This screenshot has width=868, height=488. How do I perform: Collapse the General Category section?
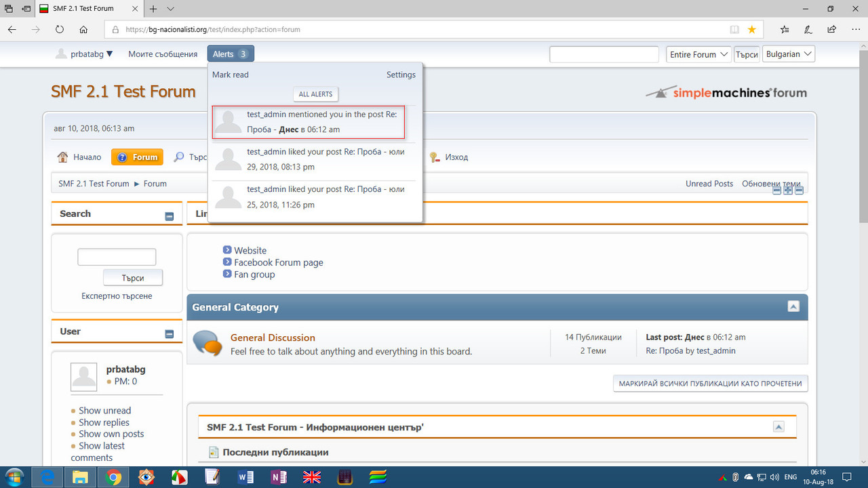pyautogui.click(x=793, y=306)
